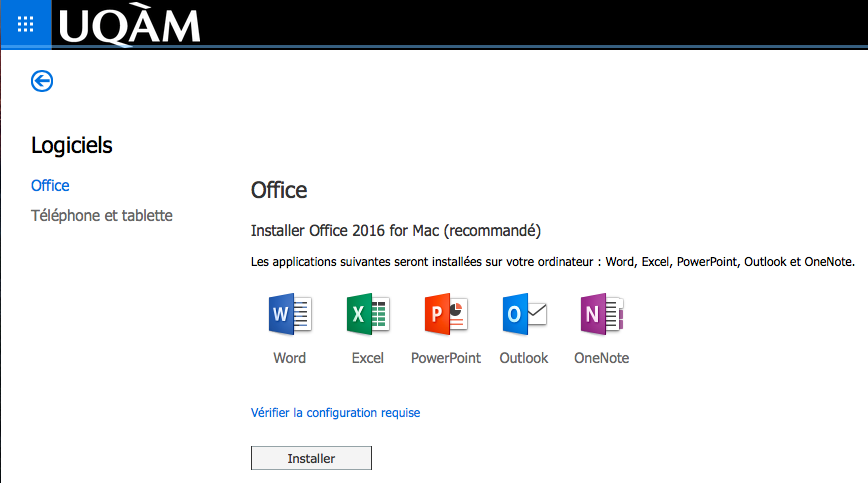This screenshot has height=483, width=868.
Task: Click the Outlook text label
Action: tap(524, 358)
